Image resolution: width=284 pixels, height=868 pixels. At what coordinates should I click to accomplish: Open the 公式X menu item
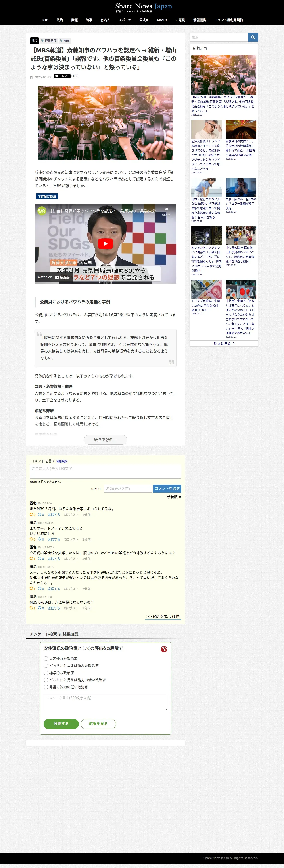pos(144,20)
